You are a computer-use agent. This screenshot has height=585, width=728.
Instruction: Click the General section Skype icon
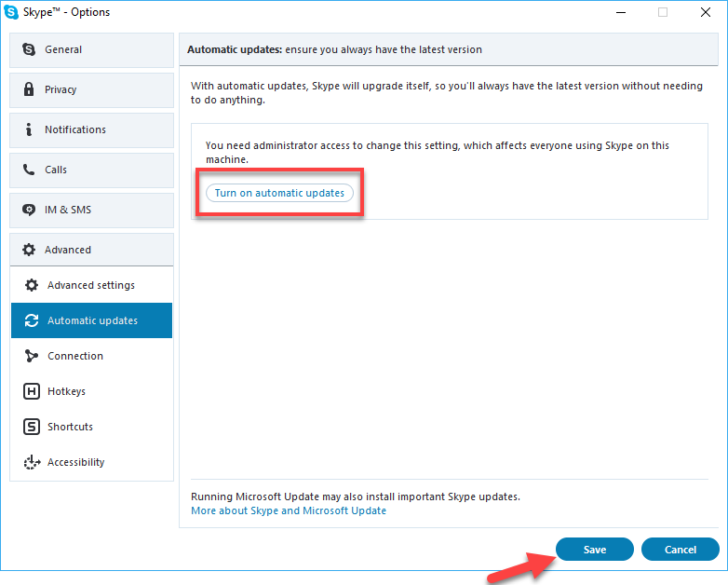point(29,49)
